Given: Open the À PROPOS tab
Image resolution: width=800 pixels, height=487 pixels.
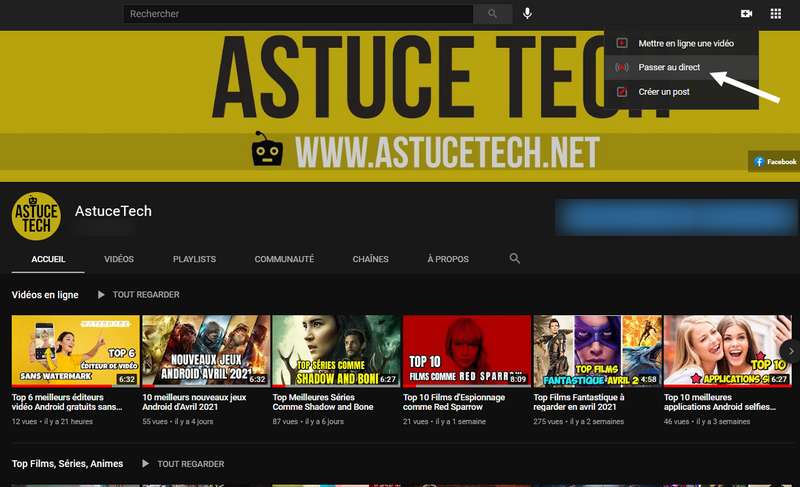Looking at the screenshot, I should click(448, 259).
